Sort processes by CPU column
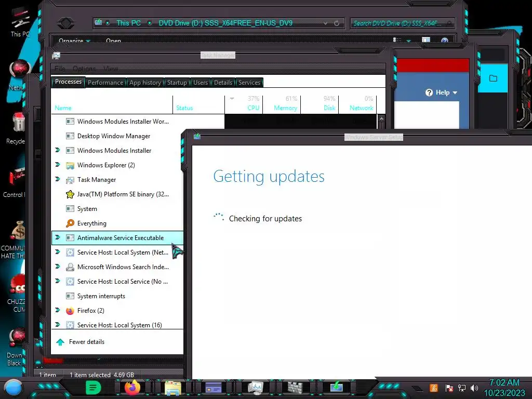Viewport: 532px width, 399px height. pos(244,104)
